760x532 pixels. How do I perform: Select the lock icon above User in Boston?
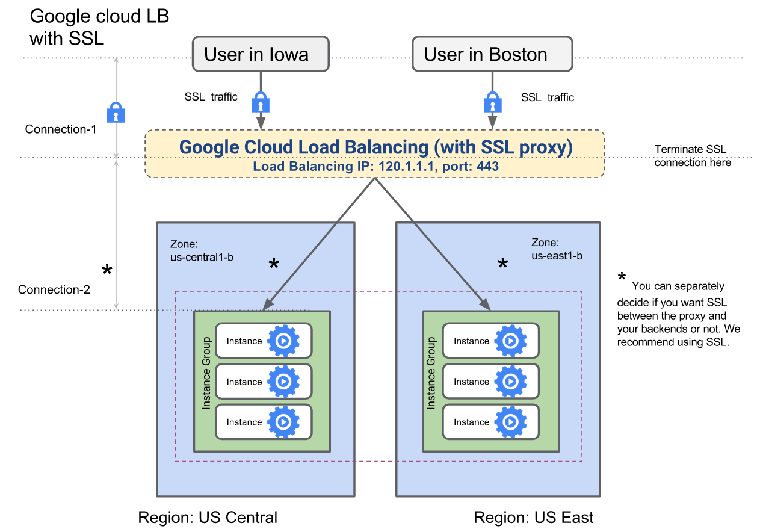tap(492, 102)
